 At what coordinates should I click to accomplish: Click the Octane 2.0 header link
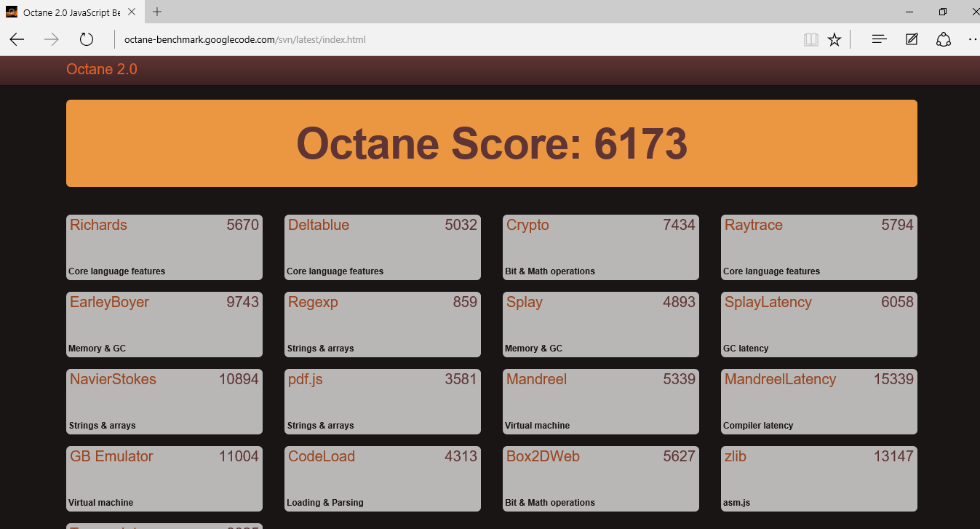point(102,69)
